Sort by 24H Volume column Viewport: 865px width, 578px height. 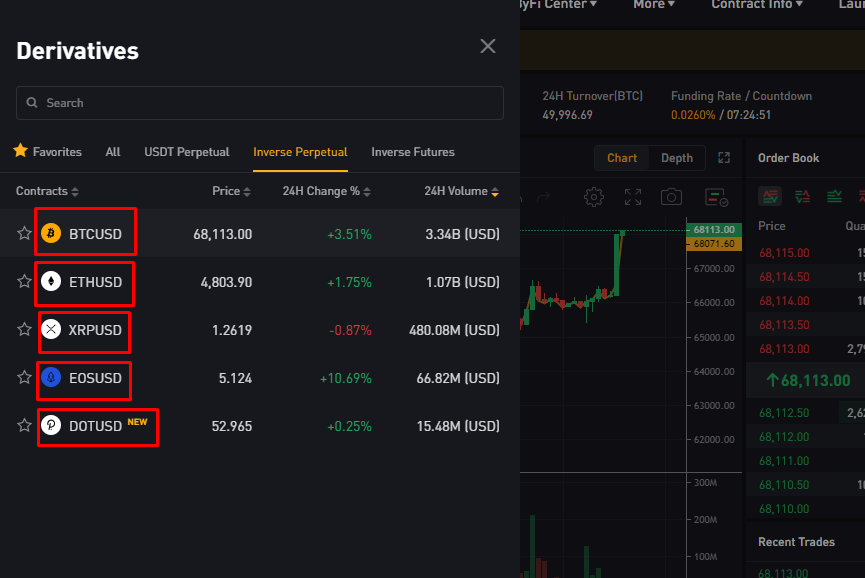462,191
